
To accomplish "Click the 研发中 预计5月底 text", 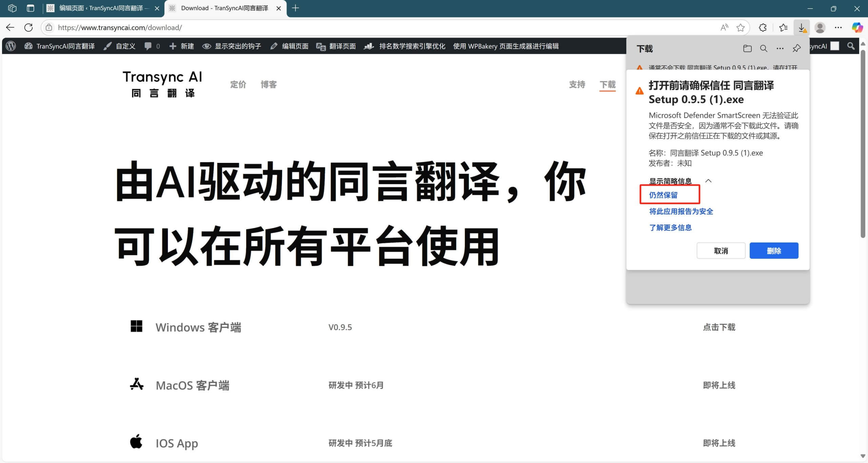I will pyautogui.click(x=360, y=443).
